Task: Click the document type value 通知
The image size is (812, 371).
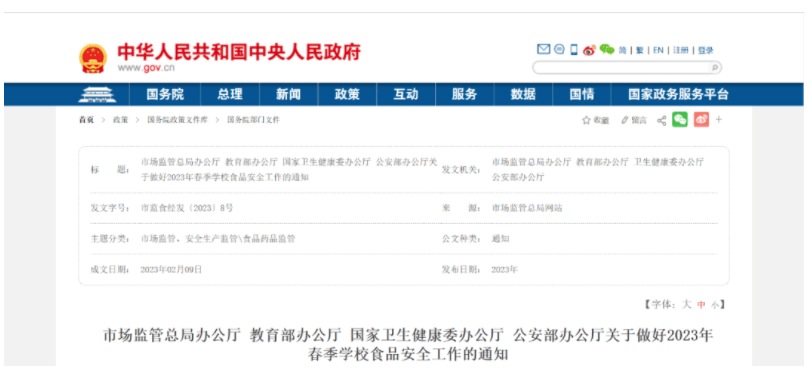Action: pos(500,239)
